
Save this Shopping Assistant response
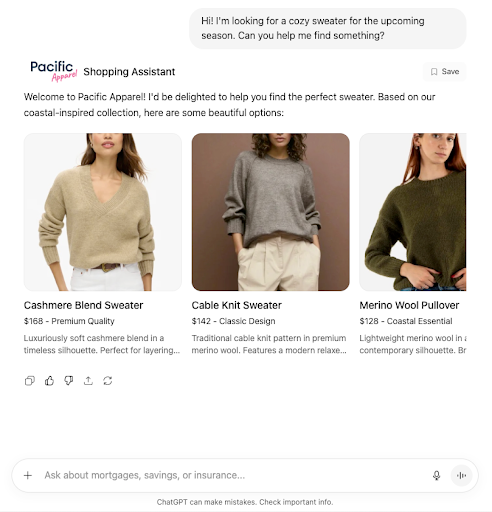pos(445,72)
